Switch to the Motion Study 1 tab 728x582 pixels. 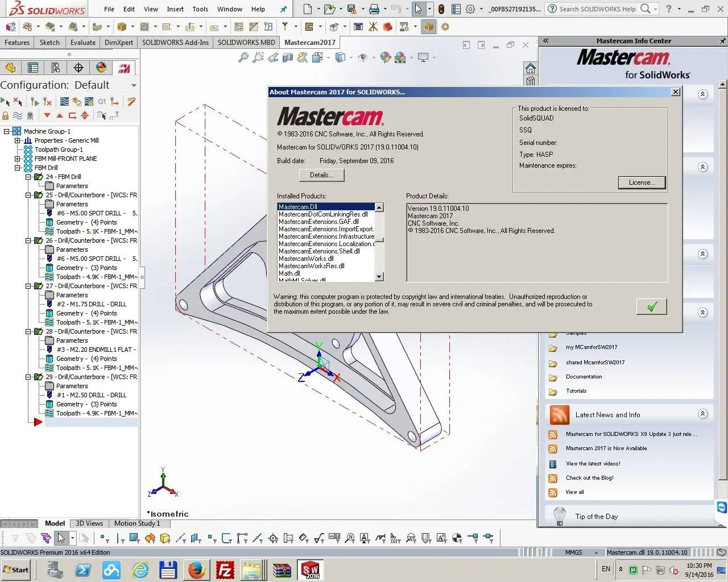137,523
